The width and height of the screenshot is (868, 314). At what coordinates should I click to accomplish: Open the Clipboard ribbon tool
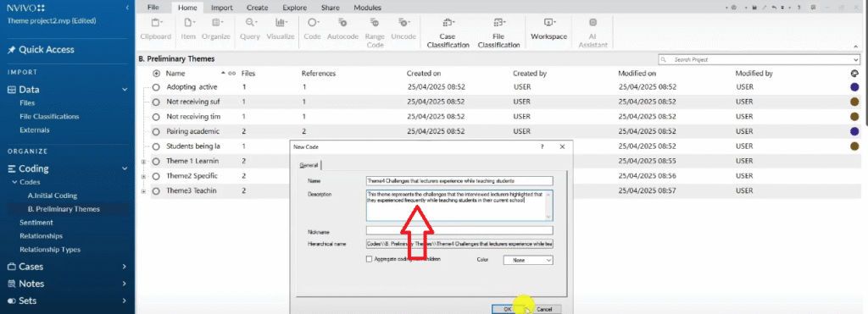pyautogui.click(x=155, y=30)
